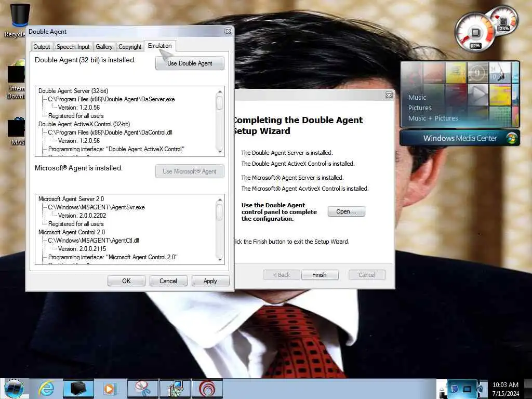
Task: Click the setup installer taskbar icon
Action: pyautogui.click(x=176, y=389)
